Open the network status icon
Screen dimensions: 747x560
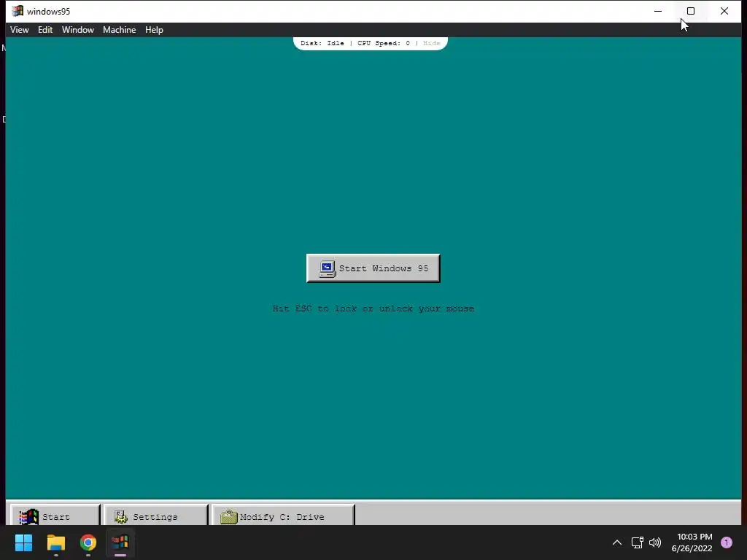coord(637,542)
